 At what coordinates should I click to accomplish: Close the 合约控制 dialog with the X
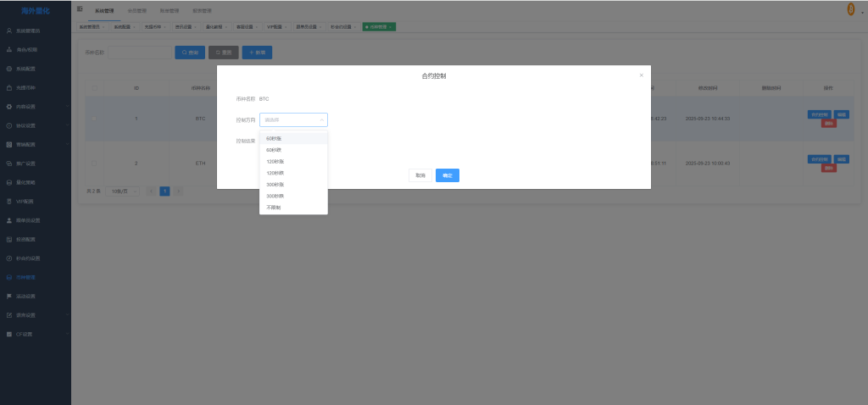pyautogui.click(x=641, y=75)
